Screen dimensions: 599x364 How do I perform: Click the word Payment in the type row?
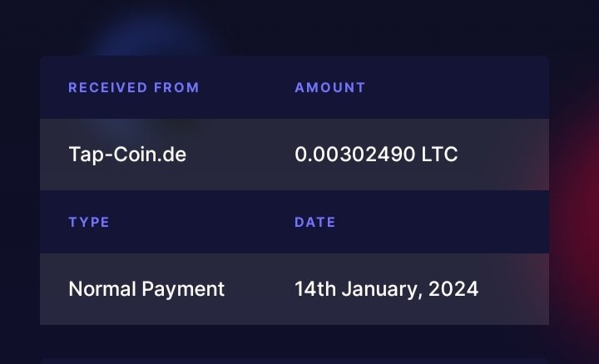point(183,289)
